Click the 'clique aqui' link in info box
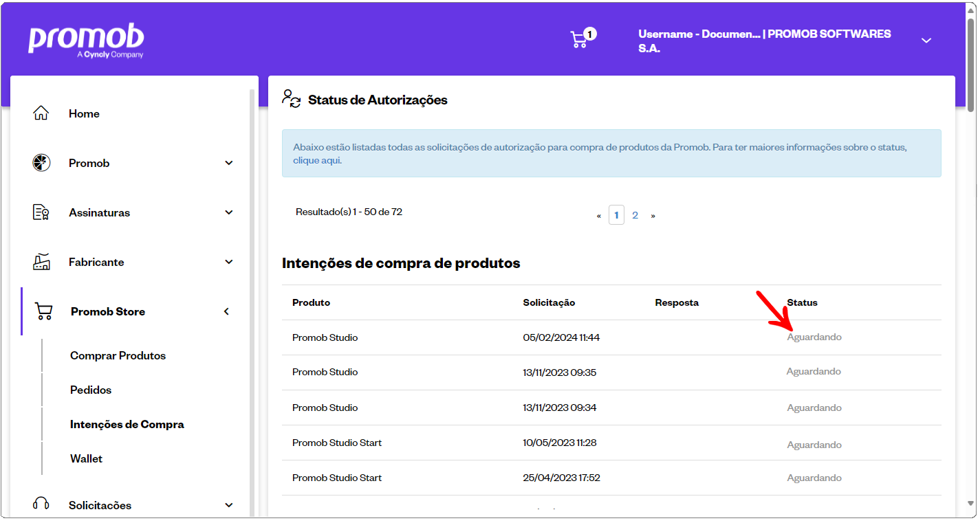 (x=317, y=161)
